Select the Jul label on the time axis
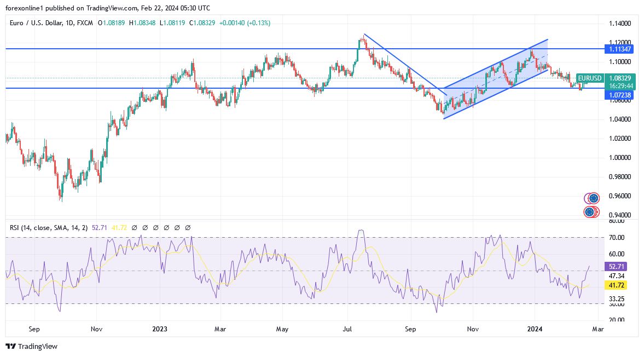 coord(347,329)
